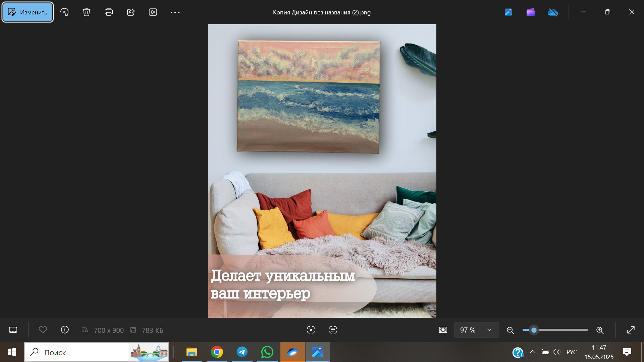Screen dimensions: 644x362
Task: Delete the image with the trash icon
Action: click(x=87, y=12)
